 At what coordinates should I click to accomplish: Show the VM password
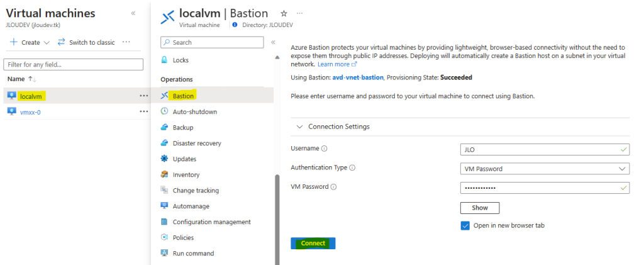coord(480,208)
